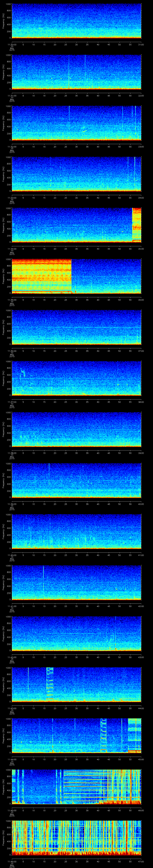This screenshot has width=153, height=868.
Task: Open the spectrogram panel starting at 11:42:00
Action: tap(76, 633)
